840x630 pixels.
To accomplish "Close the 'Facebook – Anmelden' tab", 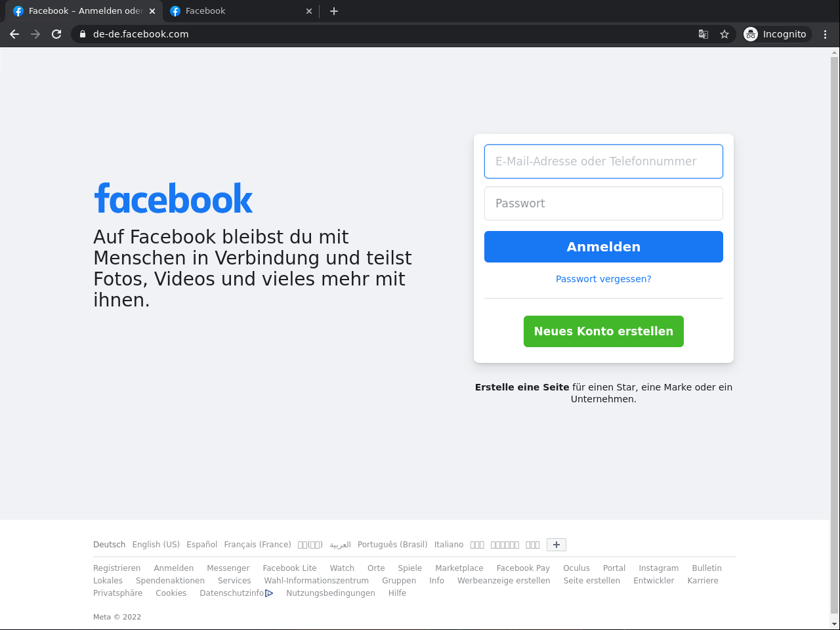I will [152, 11].
